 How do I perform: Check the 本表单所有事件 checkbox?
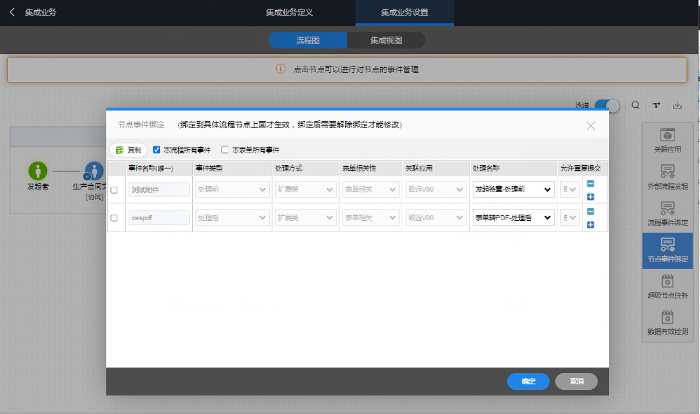point(225,149)
